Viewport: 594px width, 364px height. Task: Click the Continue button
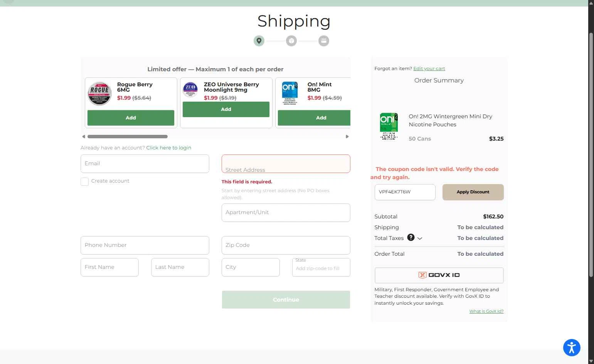click(286, 300)
